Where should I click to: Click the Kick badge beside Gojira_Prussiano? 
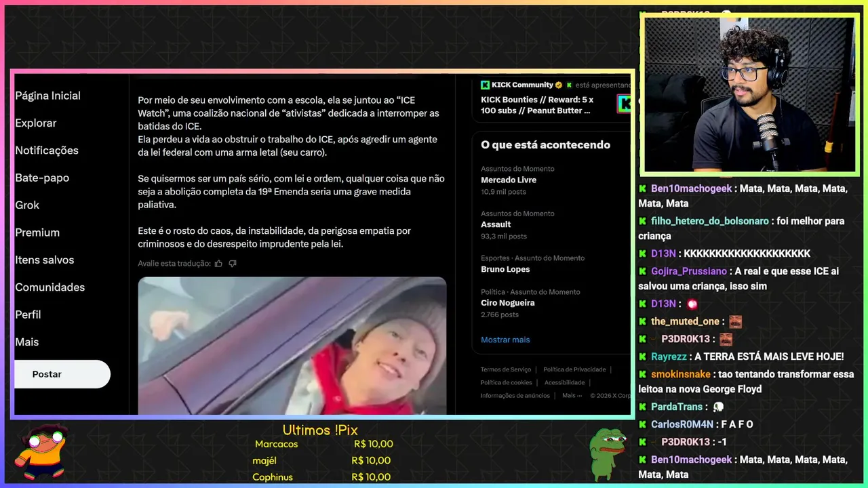(x=642, y=271)
